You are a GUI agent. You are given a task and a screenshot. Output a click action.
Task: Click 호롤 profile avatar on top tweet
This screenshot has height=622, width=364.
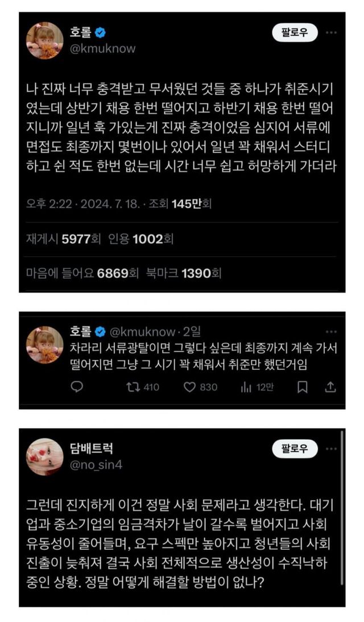[45, 40]
